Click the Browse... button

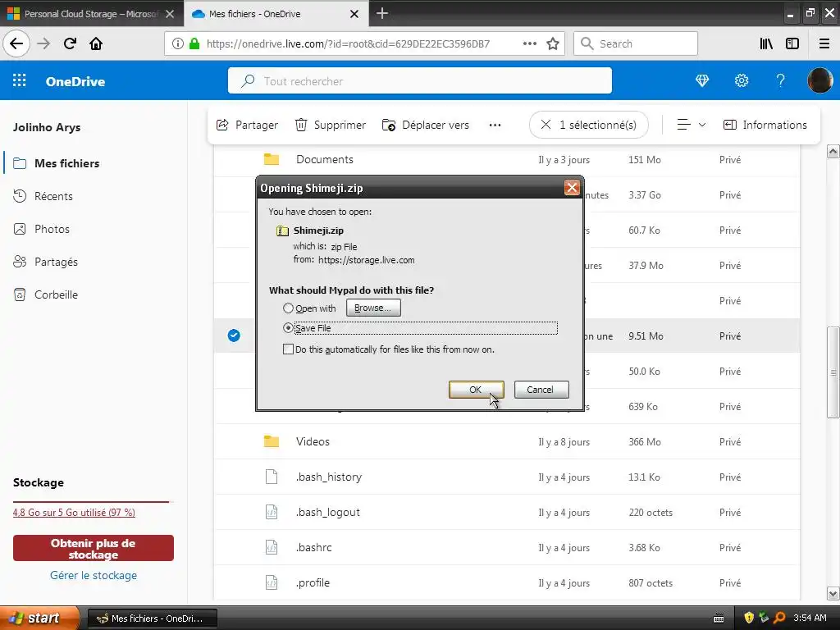pos(373,308)
